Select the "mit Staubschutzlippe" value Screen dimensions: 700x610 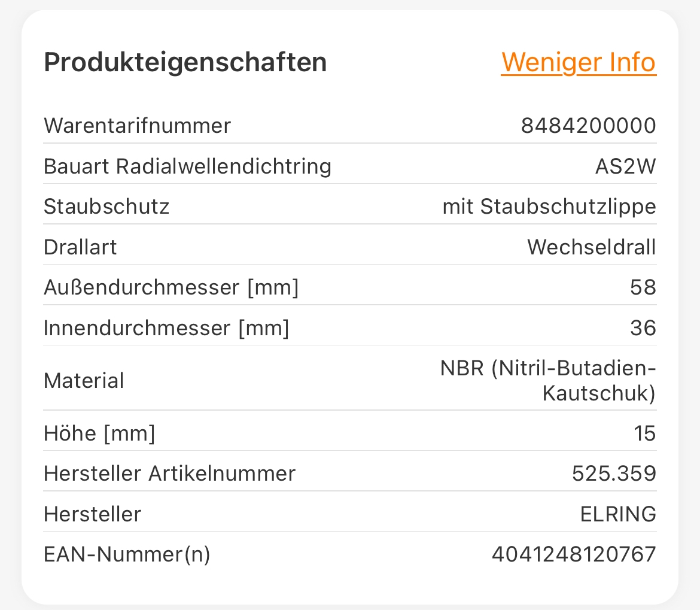pos(549,207)
